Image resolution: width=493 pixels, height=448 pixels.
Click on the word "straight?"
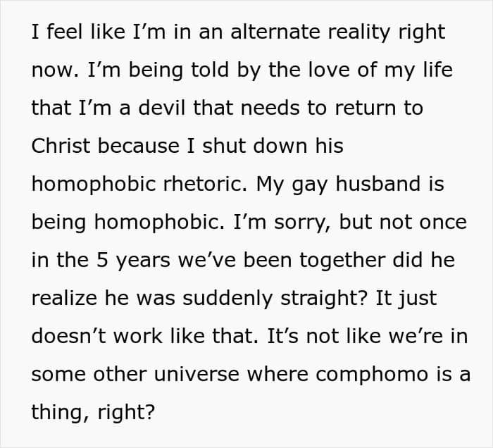(x=323, y=299)
